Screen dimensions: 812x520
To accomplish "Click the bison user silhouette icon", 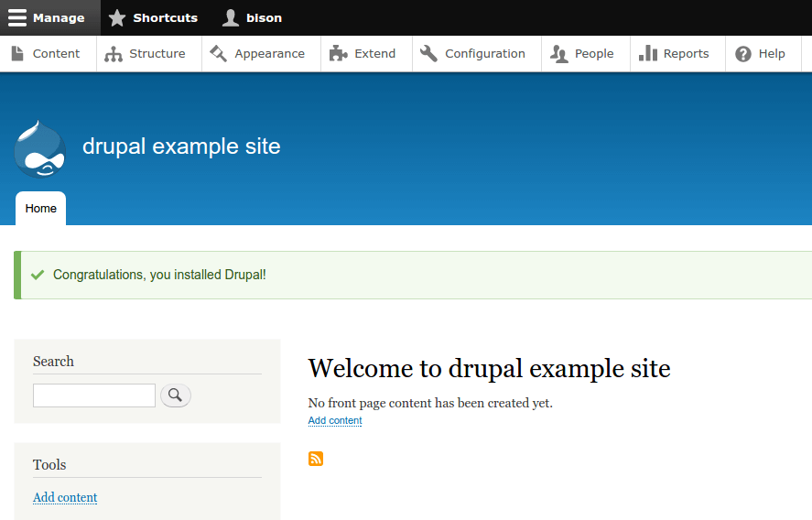I will pos(231,17).
